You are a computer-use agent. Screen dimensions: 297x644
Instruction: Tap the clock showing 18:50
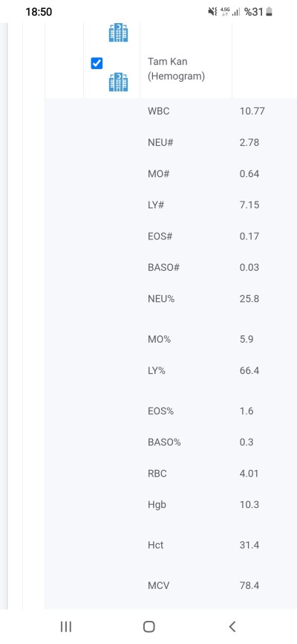click(39, 12)
